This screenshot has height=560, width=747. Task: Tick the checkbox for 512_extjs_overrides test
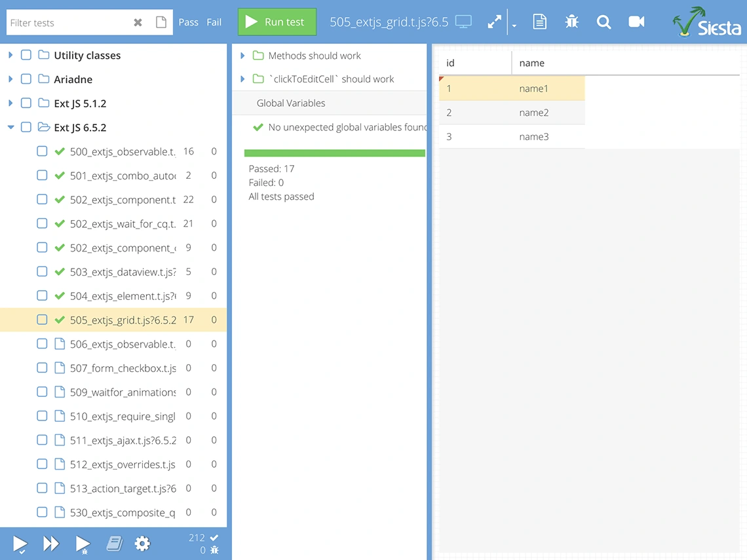[x=42, y=464]
